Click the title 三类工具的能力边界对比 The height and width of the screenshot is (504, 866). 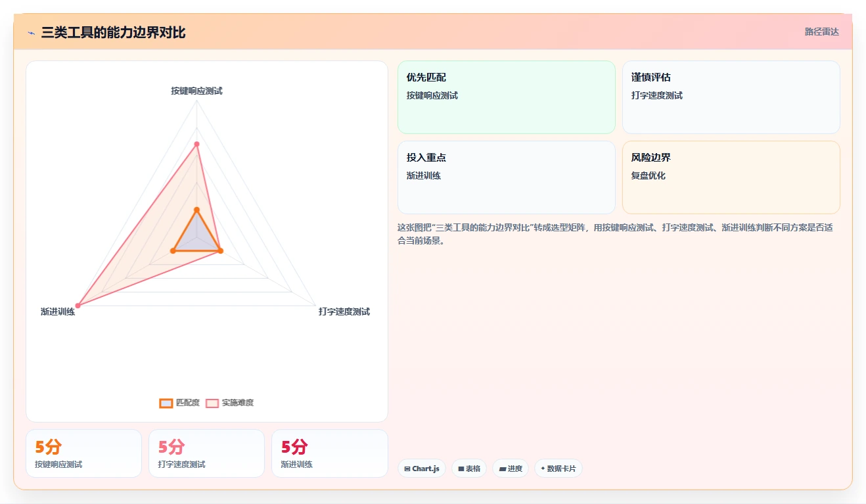tap(113, 32)
